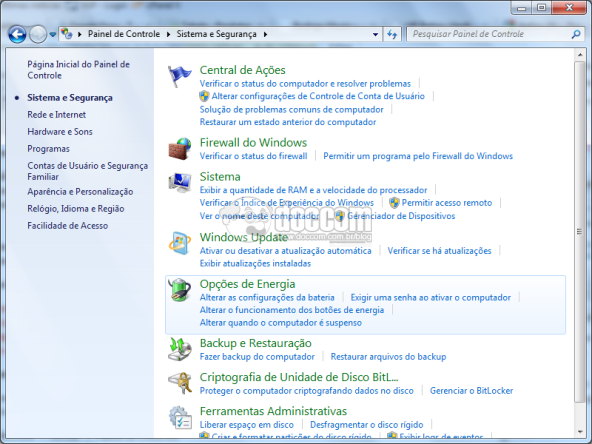The width and height of the screenshot is (592, 444).
Task: Click Permitir acesso remoto link
Action: point(447,203)
